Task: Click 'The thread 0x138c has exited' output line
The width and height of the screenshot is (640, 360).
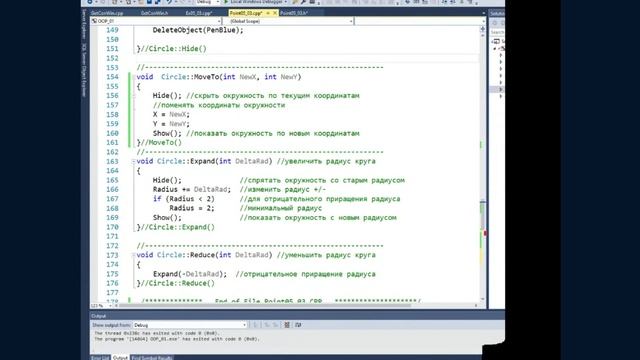Action: [x=157, y=333]
